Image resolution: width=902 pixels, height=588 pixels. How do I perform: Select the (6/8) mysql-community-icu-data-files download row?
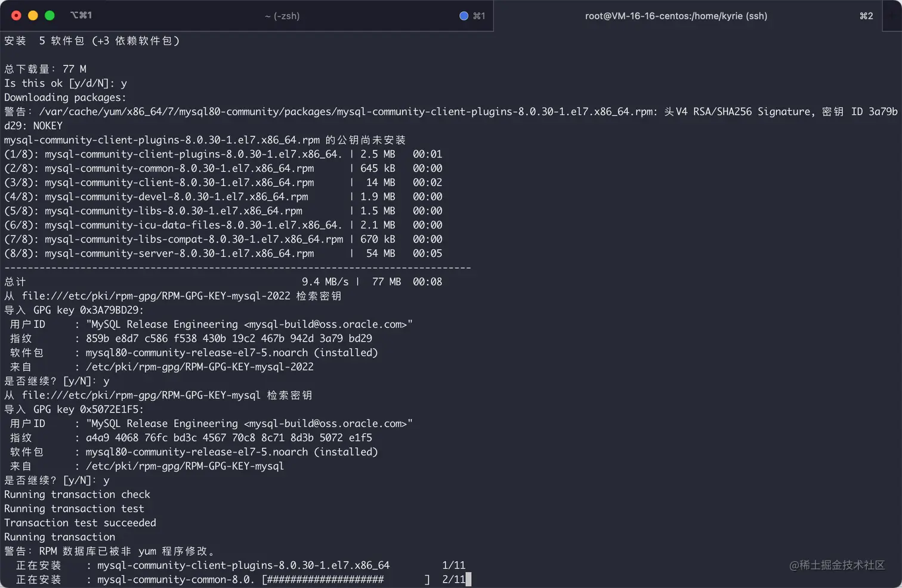[223, 225]
